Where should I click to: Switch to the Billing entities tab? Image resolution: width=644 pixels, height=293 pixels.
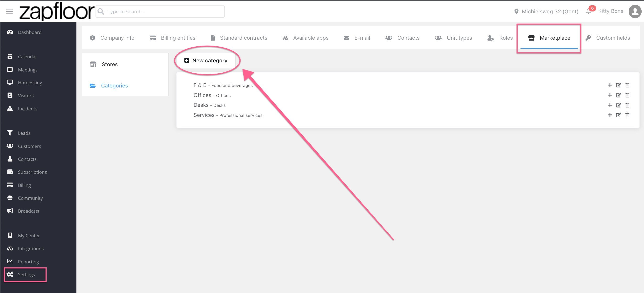pos(172,38)
